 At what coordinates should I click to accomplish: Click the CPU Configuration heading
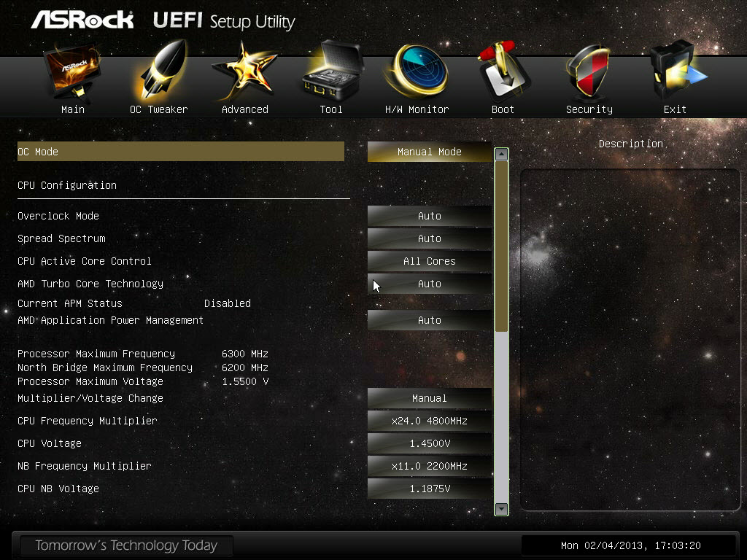point(67,185)
